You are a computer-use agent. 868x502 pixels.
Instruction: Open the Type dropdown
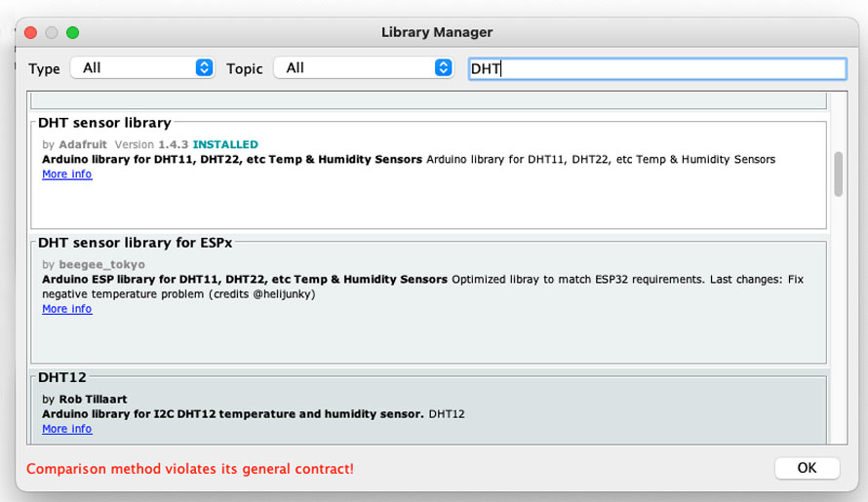142,68
